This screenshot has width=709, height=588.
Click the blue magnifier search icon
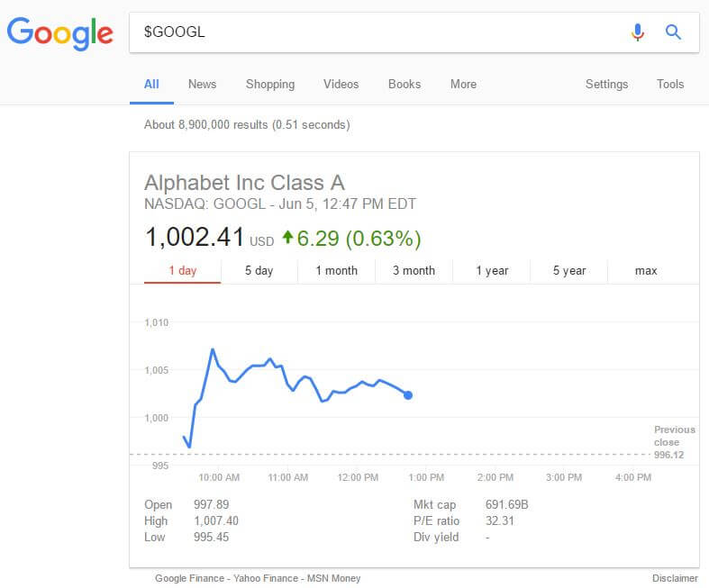673,32
